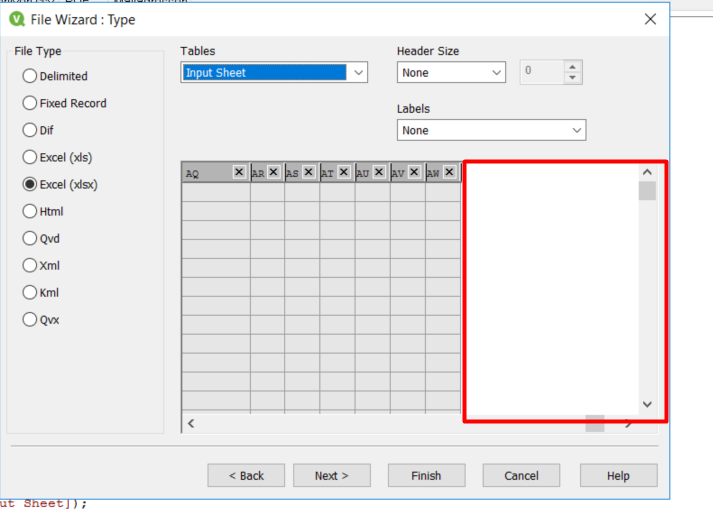Image resolution: width=713 pixels, height=517 pixels.
Task: Remove column AT with its X icon
Action: 344,172
